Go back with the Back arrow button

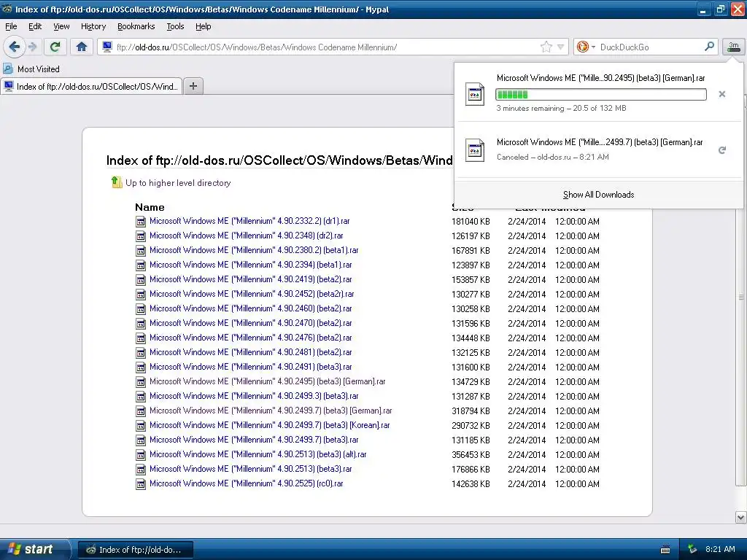click(x=15, y=47)
